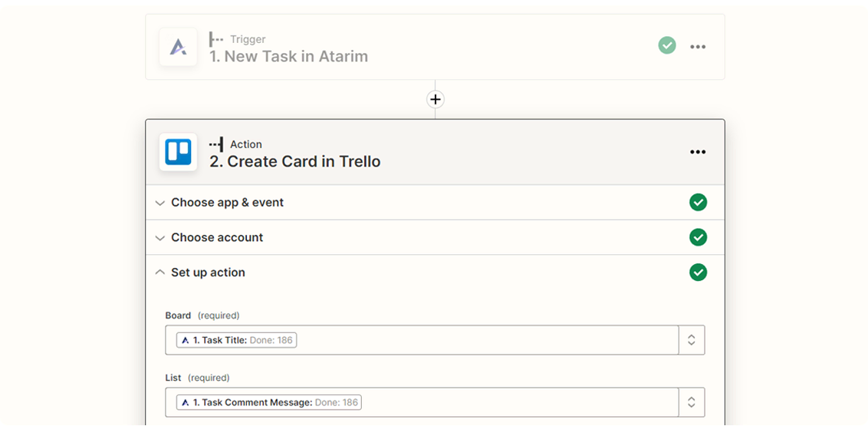Select the Task Comment Message pill in List
This screenshot has width=868, height=436.
[268, 402]
